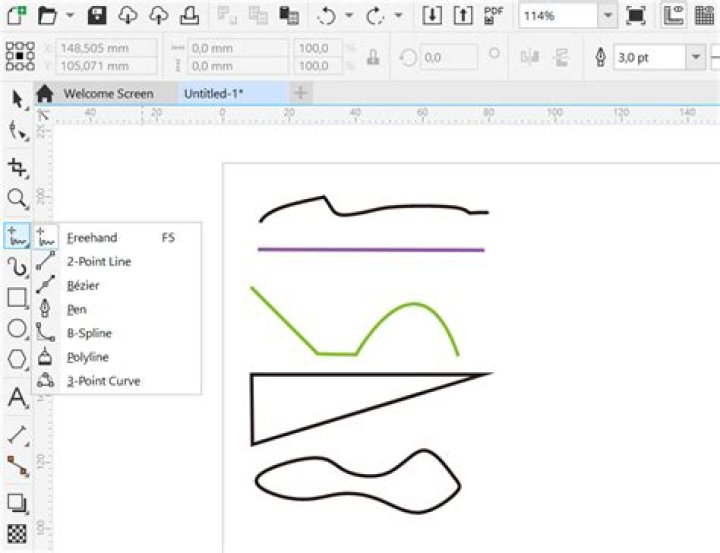Toggle the rulers display

point(673,15)
